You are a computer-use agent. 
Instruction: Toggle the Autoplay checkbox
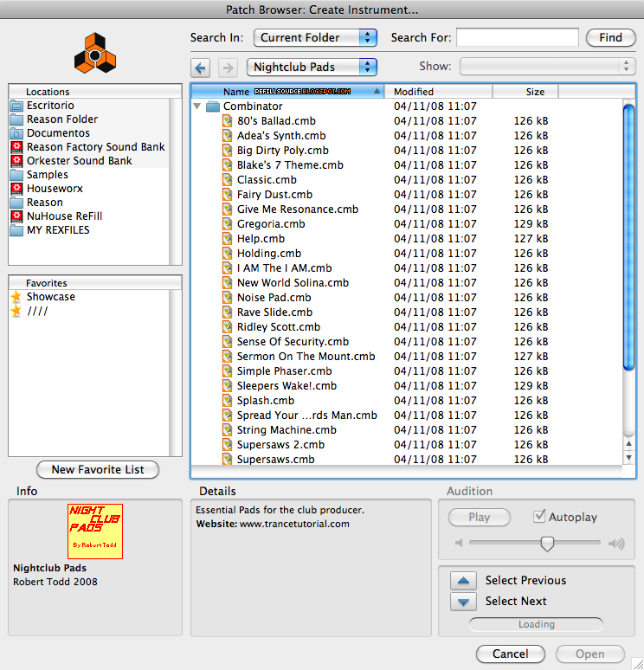click(539, 517)
